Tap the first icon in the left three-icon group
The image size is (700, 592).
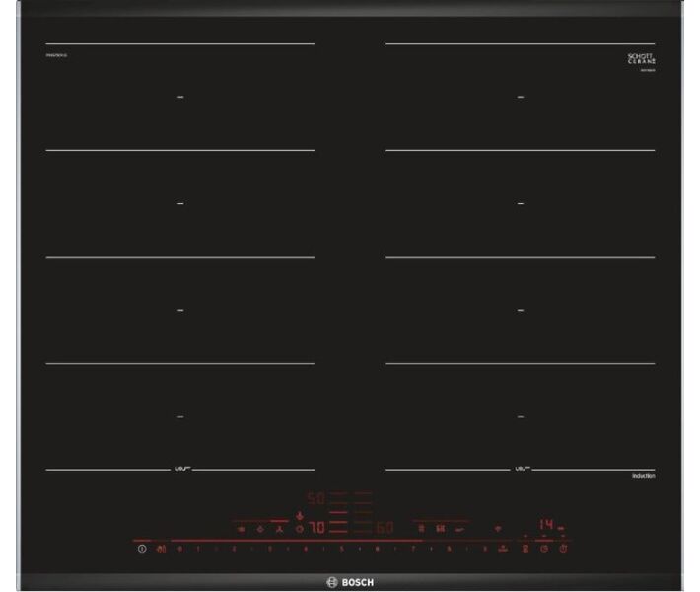point(242,528)
